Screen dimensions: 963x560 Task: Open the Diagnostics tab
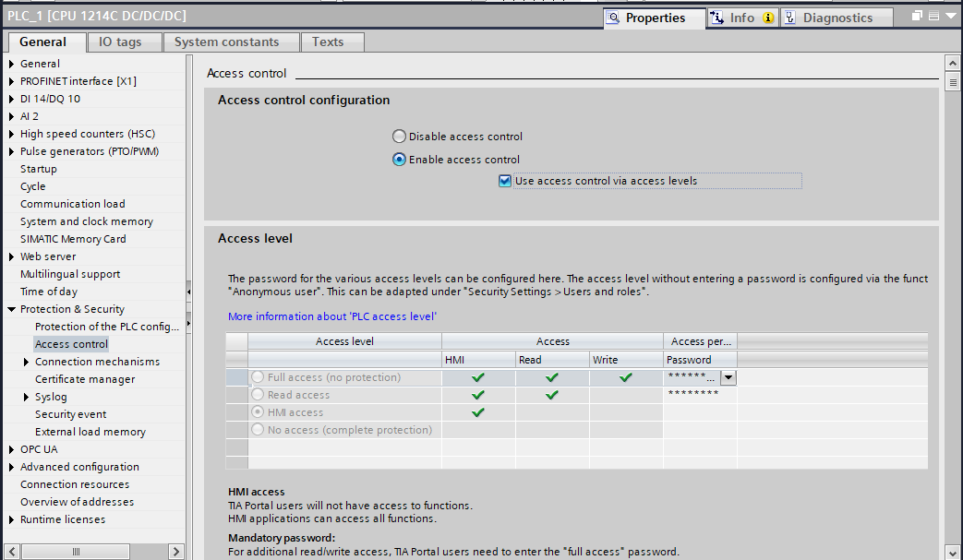tap(837, 18)
